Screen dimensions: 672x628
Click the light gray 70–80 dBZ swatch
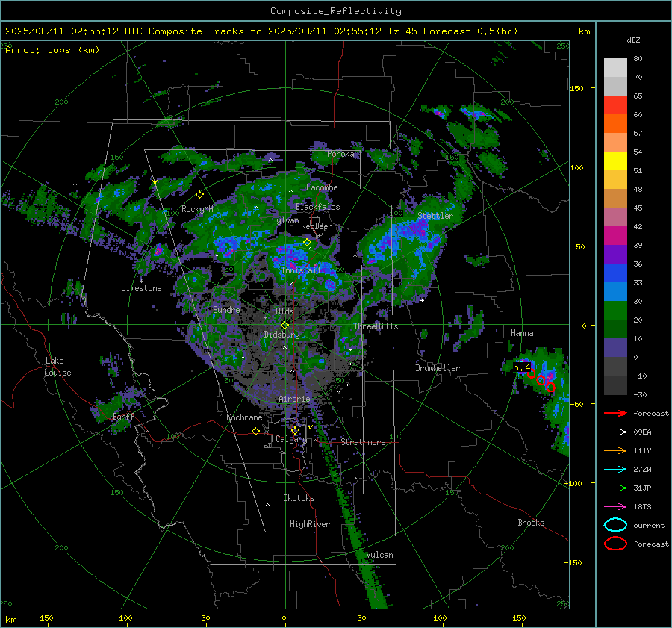(615, 68)
